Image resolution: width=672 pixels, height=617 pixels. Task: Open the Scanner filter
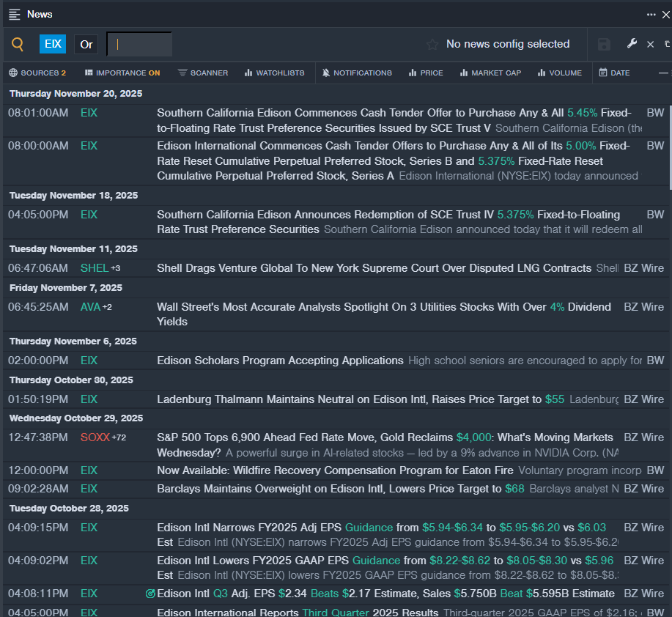pos(203,73)
